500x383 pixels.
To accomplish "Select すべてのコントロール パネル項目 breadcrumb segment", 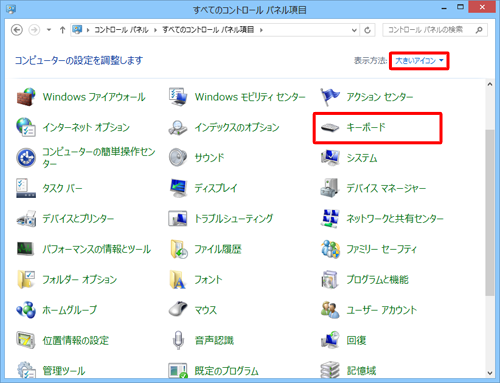I will tap(208, 30).
